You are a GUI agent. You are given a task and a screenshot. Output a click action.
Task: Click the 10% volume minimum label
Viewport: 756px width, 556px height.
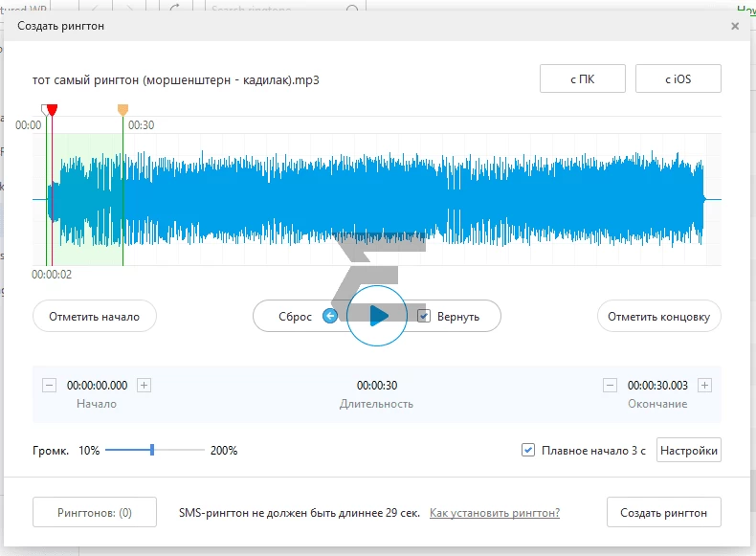point(89,451)
